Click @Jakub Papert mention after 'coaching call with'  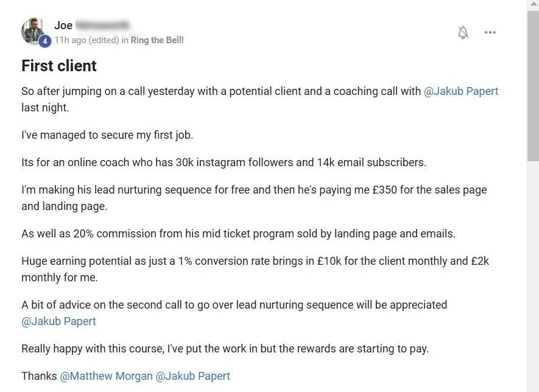460,91
